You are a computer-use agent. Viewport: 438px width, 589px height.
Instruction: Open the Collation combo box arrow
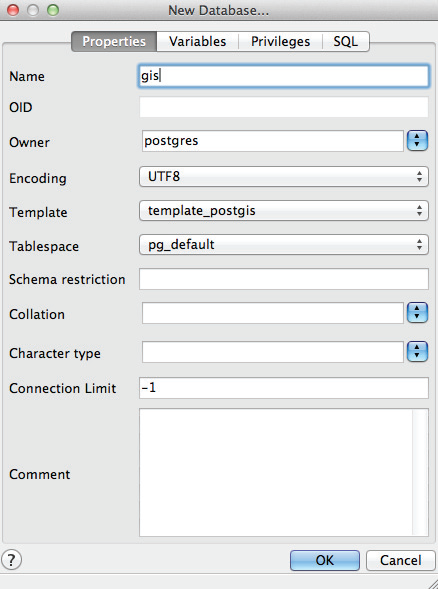(417, 313)
